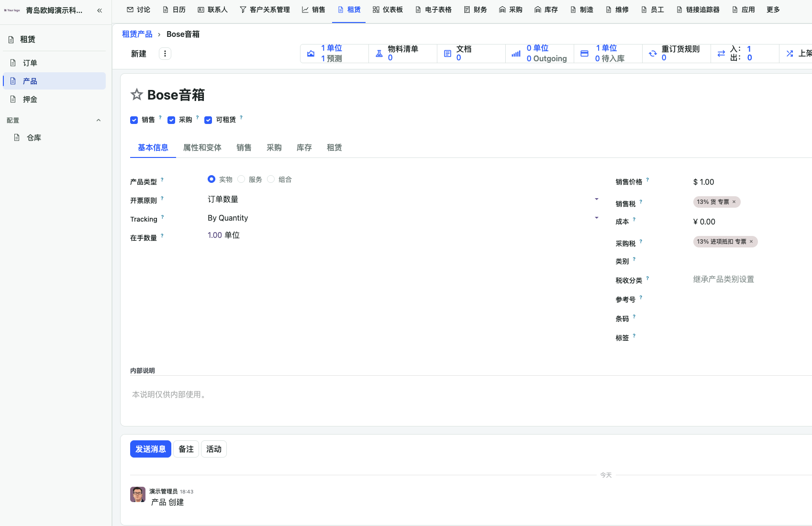Click the company logo in the sidebar header
Screen dimensions: 812x526
(12, 10)
